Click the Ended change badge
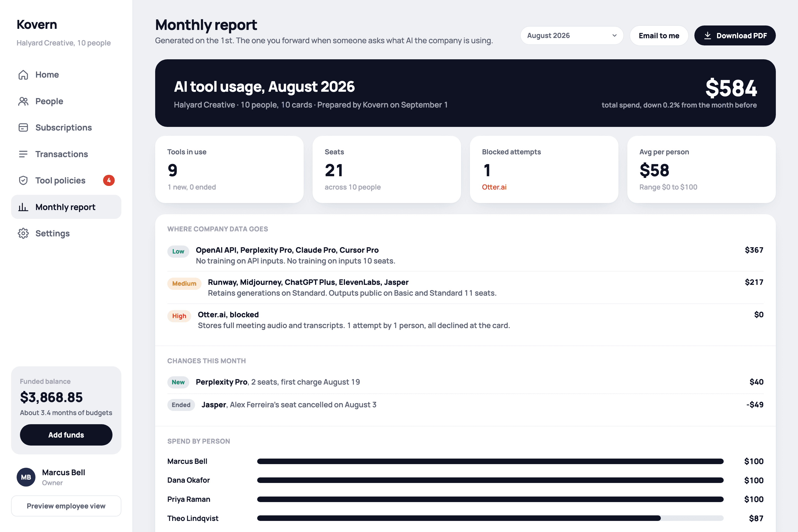Viewport: 798px width, 532px height. [x=181, y=405]
